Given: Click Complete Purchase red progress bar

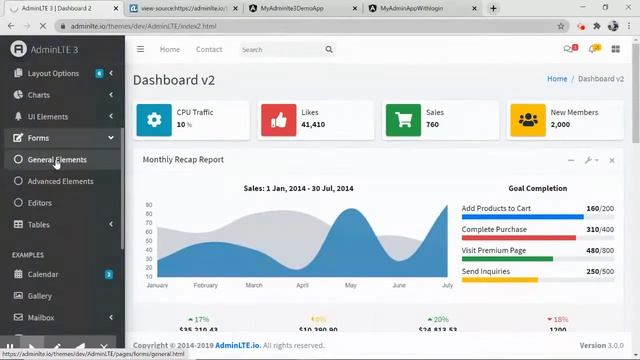Looking at the screenshot, I should pyautogui.click(x=538, y=238).
